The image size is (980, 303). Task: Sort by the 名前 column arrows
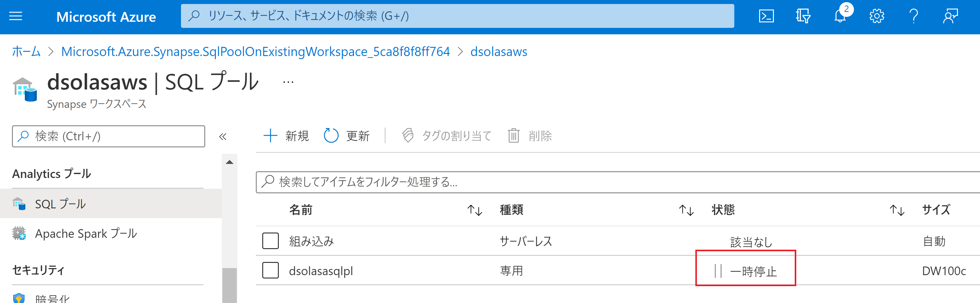[x=475, y=210]
